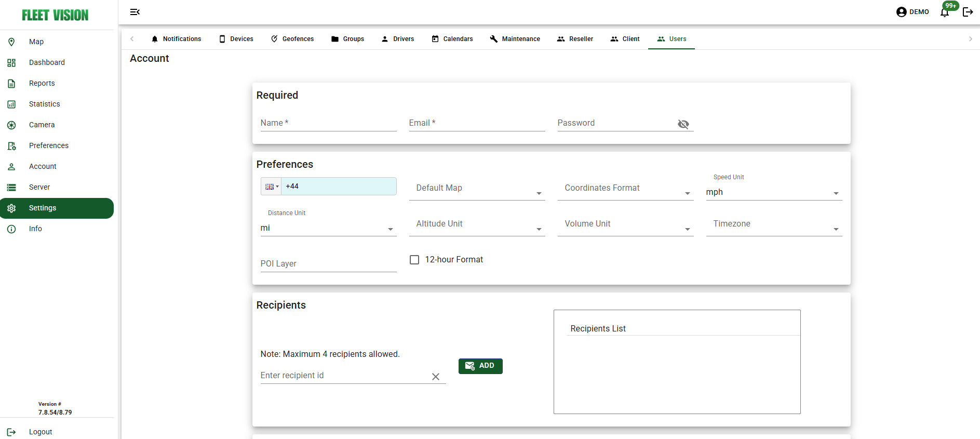Click the Dashboard grid icon
Image resolution: width=980 pixels, height=439 pixels.
tap(11, 63)
